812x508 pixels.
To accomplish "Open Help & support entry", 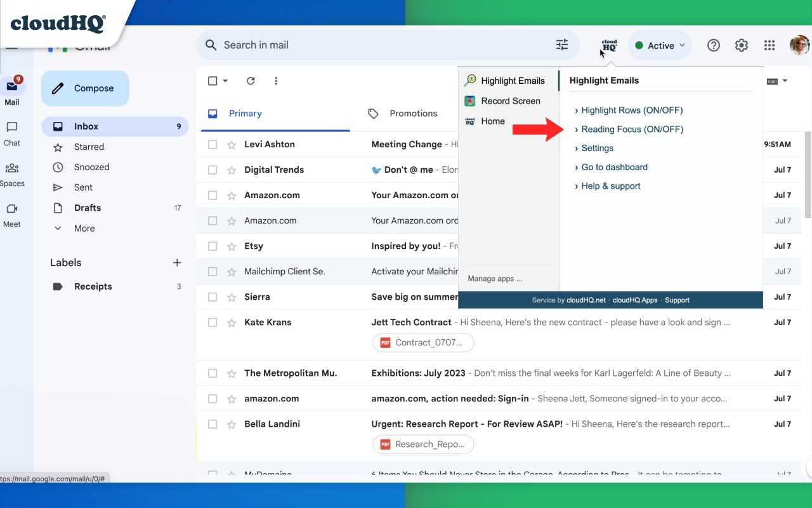I will (x=610, y=186).
